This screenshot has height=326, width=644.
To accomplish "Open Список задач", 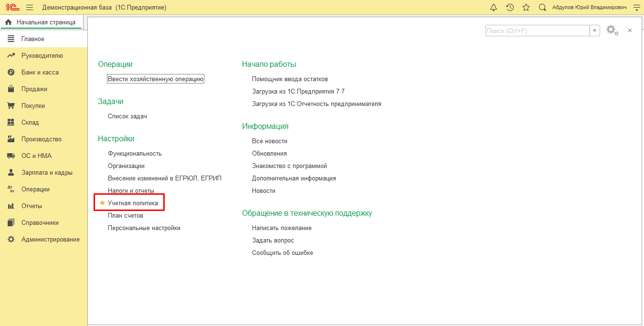I will tap(127, 116).
